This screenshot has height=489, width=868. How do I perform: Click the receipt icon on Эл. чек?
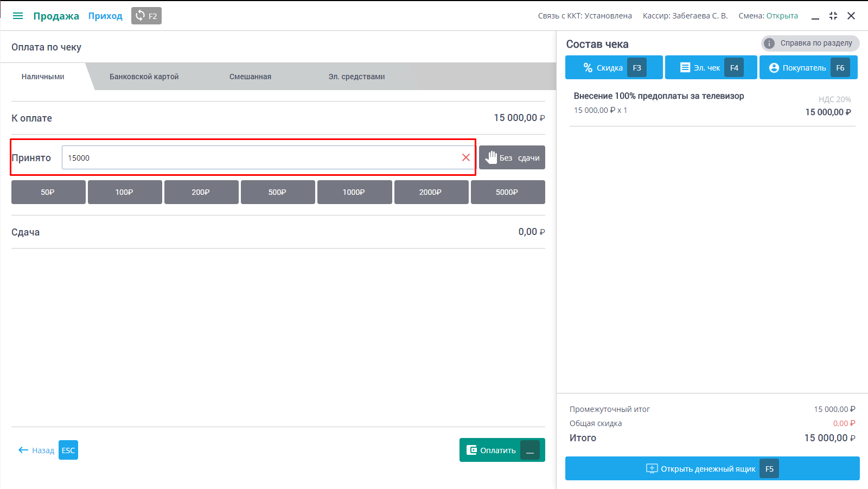[685, 67]
